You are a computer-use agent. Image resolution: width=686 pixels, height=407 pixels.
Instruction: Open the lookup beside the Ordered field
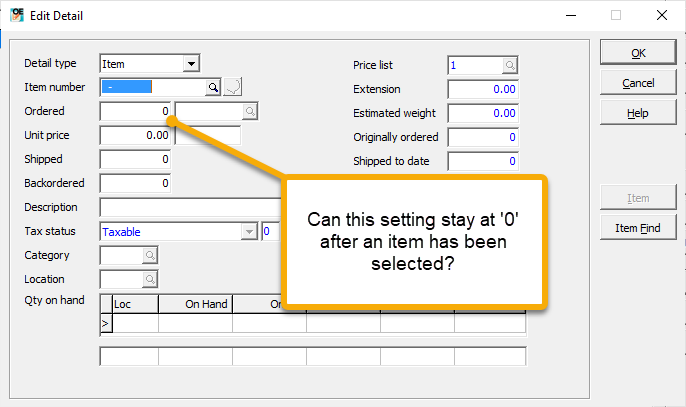pos(250,111)
